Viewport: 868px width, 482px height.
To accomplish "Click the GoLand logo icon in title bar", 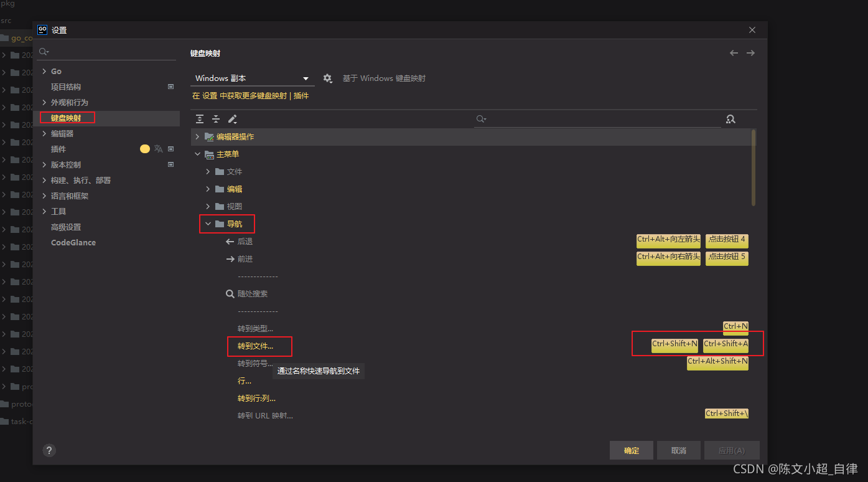I will (x=42, y=29).
